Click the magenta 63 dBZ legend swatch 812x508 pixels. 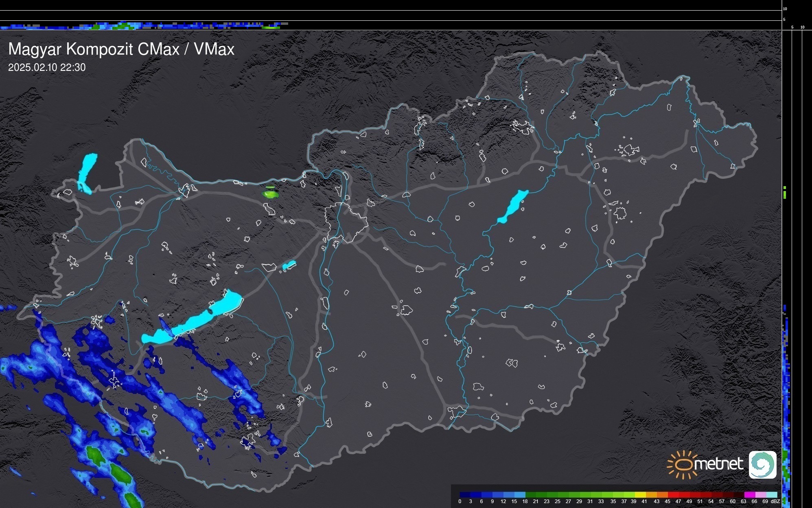point(749,495)
